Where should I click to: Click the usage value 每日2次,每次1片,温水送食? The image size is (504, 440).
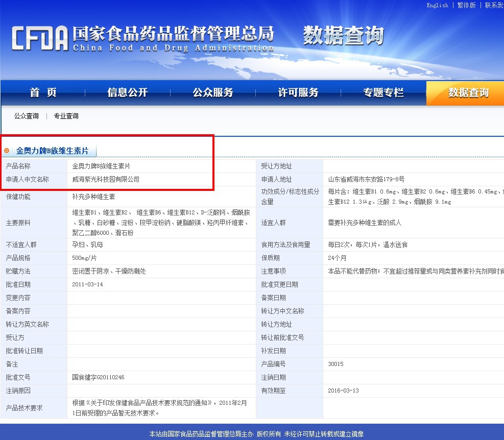pyautogui.click(x=368, y=245)
